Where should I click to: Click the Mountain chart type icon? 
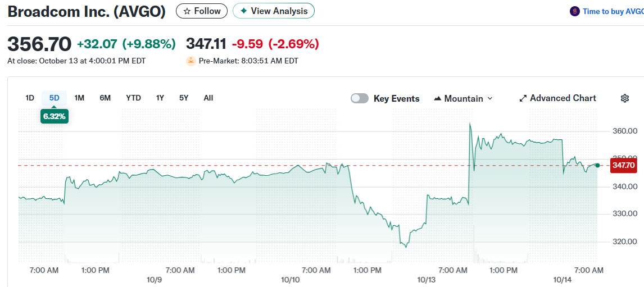click(438, 99)
